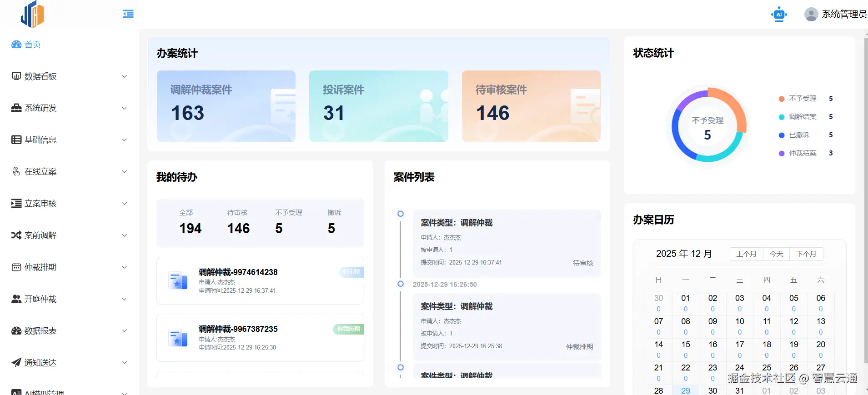Click the 仲裁排期 calendar icon
Viewport: 868px width, 395px height.
[16, 267]
